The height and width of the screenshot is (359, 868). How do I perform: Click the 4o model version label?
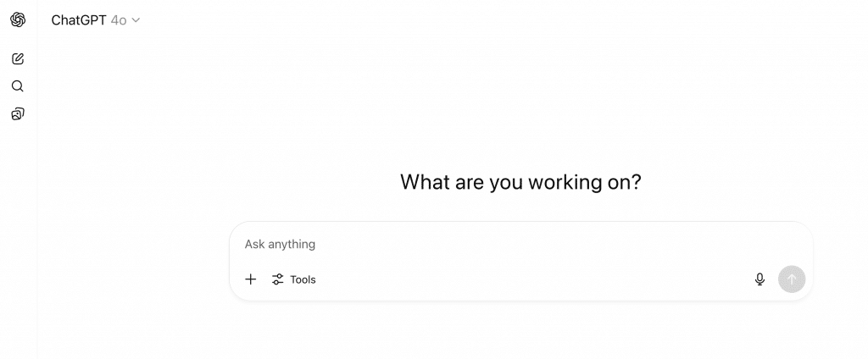(x=119, y=20)
